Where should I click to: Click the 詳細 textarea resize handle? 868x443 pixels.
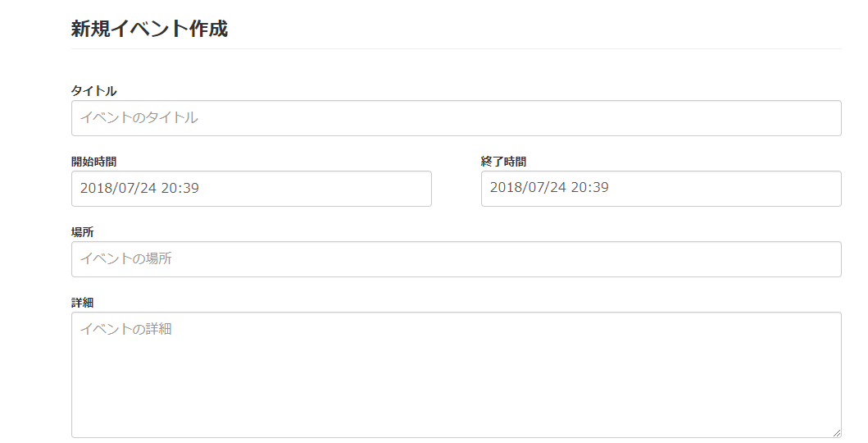(x=837, y=433)
